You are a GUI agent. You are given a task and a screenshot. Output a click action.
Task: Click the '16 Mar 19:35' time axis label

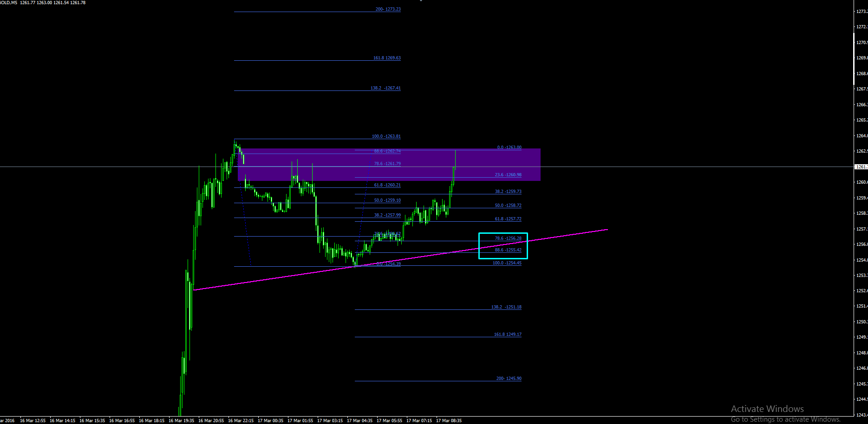coord(181,421)
